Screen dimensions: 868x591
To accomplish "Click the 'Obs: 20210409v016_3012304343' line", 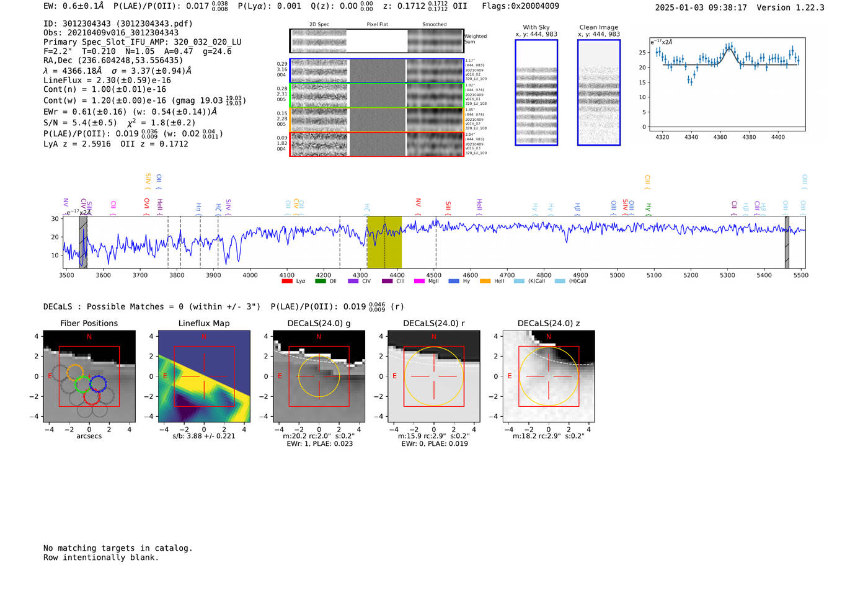I will point(111,33).
